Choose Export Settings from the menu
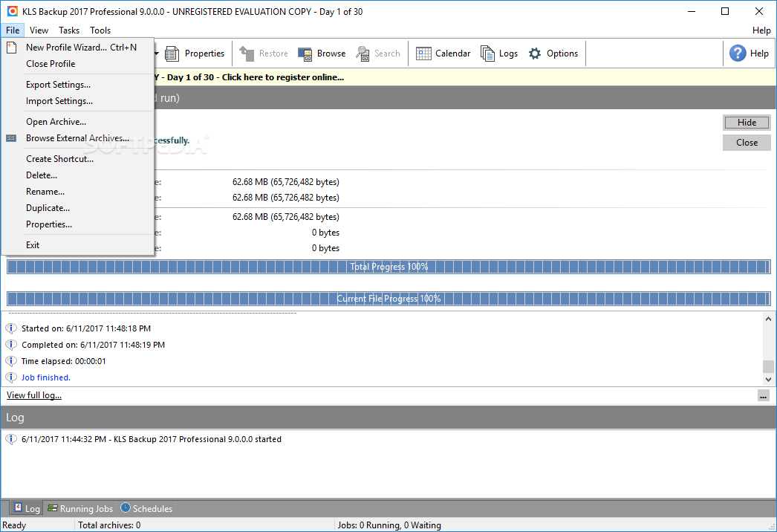The width and height of the screenshot is (777, 532). 78,85
